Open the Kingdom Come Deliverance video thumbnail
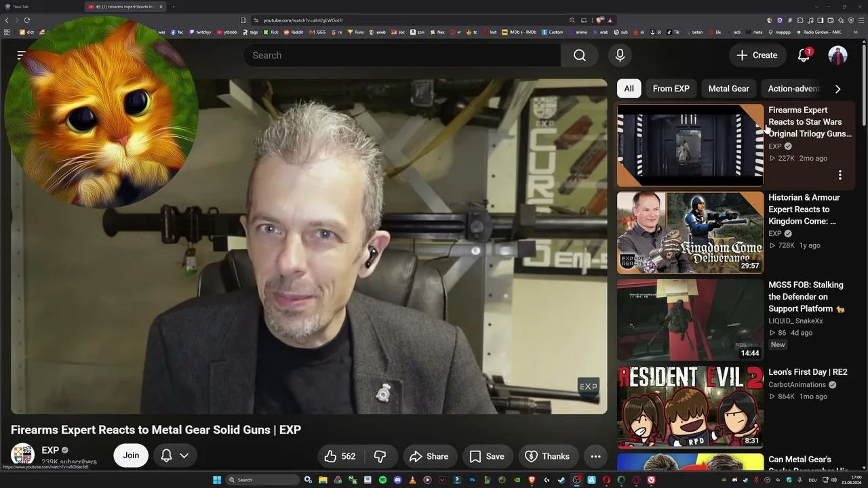This screenshot has width=868, height=488. [690, 232]
